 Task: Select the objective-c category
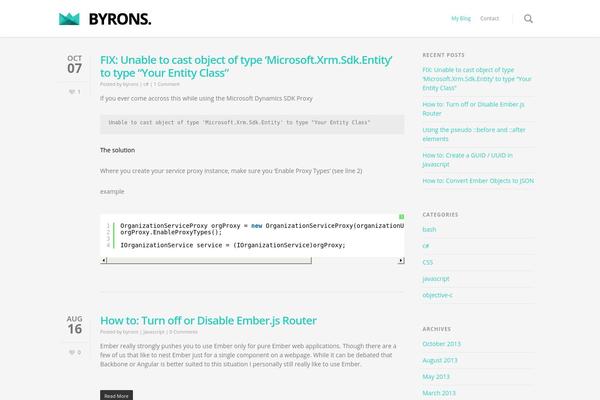click(x=437, y=295)
